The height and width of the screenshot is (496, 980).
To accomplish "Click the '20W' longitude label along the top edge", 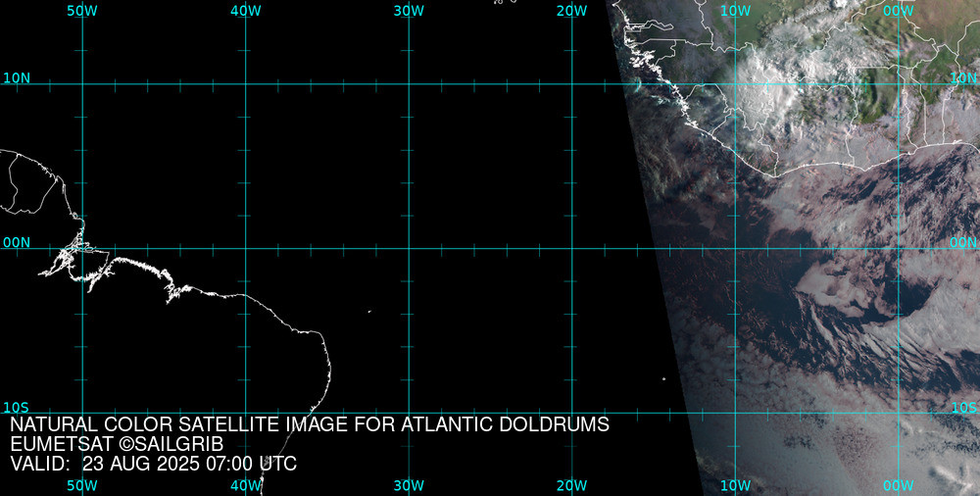I will tap(572, 11).
